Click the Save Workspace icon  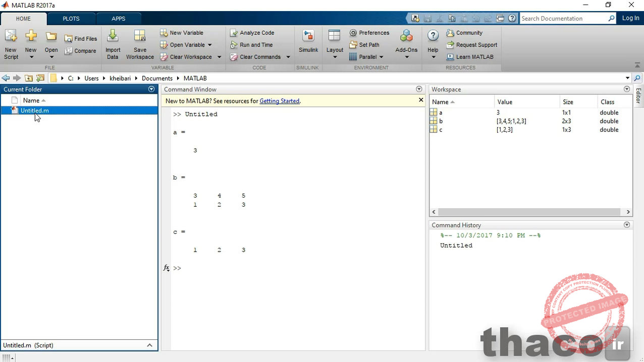click(140, 37)
